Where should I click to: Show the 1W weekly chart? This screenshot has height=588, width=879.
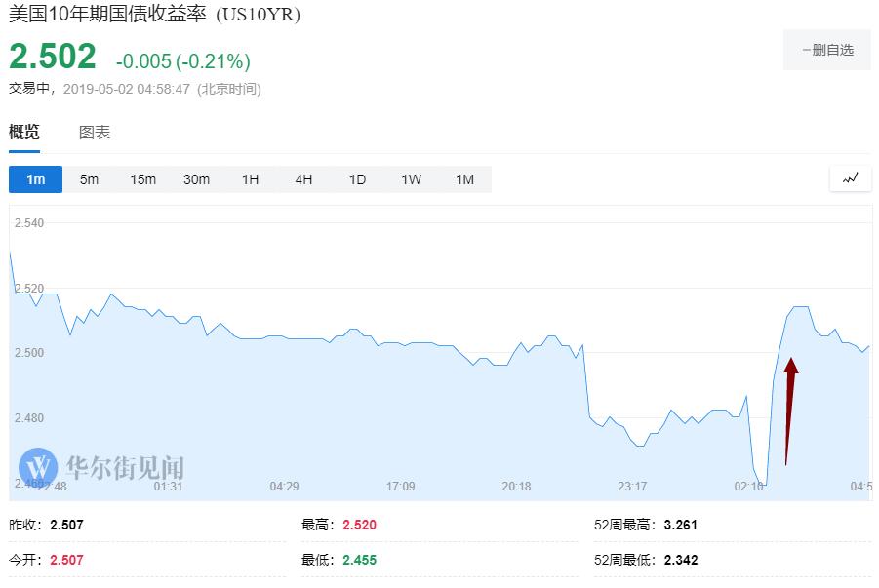tap(411, 179)
